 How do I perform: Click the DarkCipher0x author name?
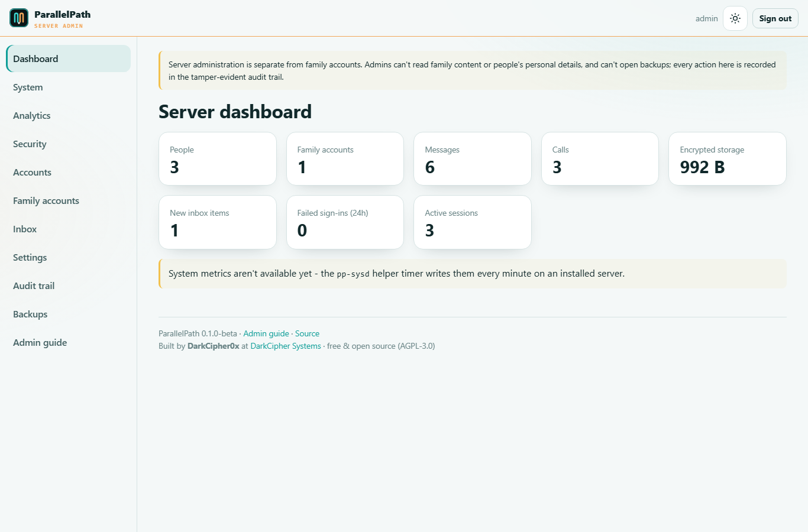(x=214, y=346)
